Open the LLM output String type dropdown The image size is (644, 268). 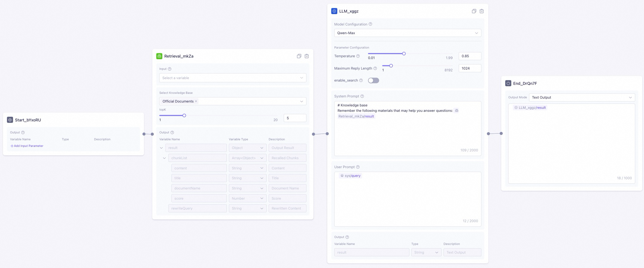click(x=426, y=252)
